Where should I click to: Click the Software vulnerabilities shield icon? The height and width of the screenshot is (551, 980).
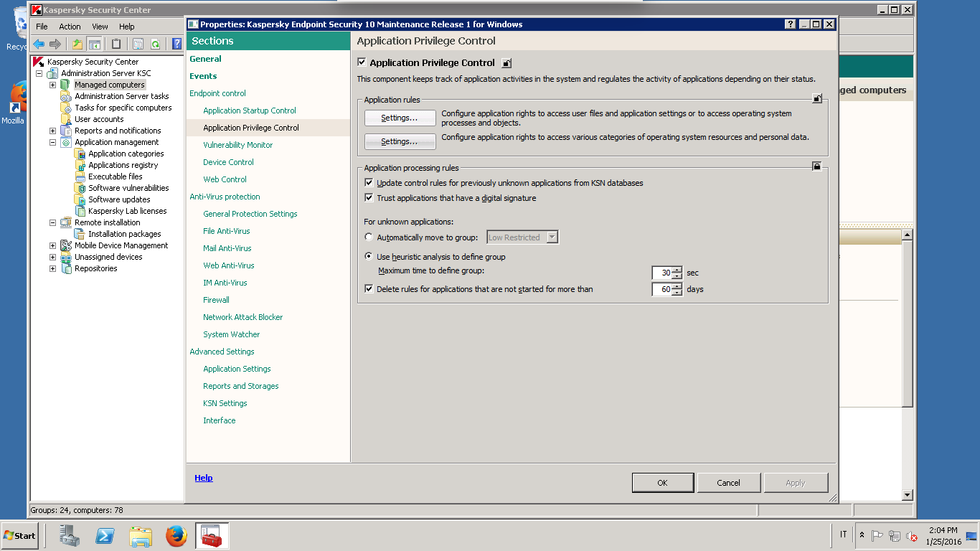point(80,188)
